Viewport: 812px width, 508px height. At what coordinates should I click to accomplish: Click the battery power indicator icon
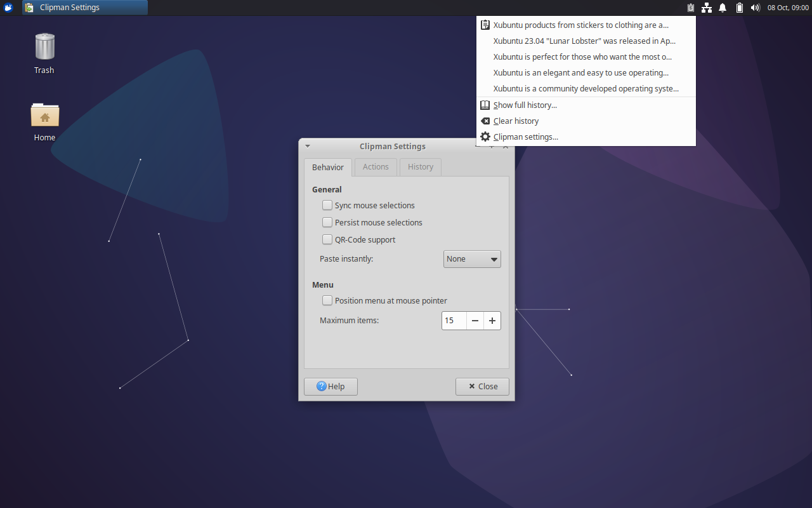click(739, 8)
